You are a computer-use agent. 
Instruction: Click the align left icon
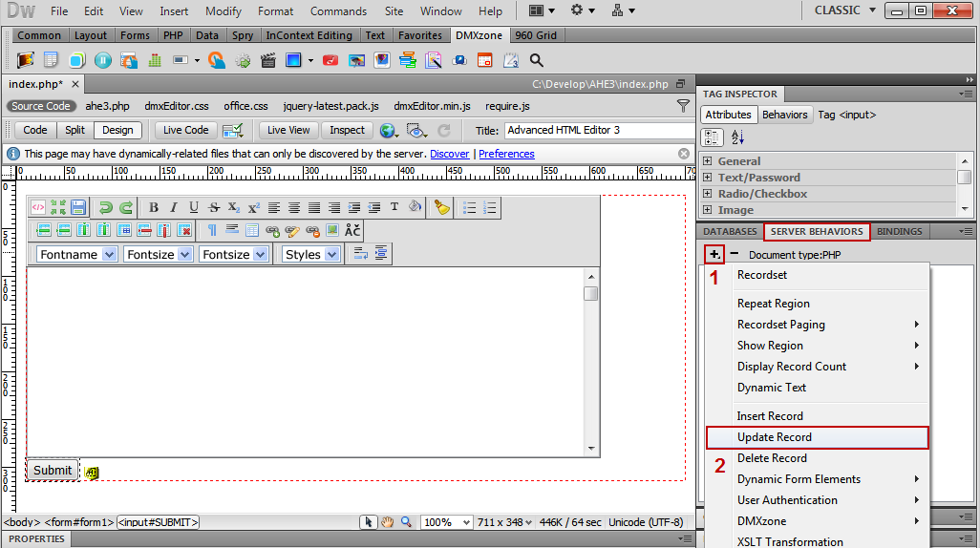click(274, 207)
